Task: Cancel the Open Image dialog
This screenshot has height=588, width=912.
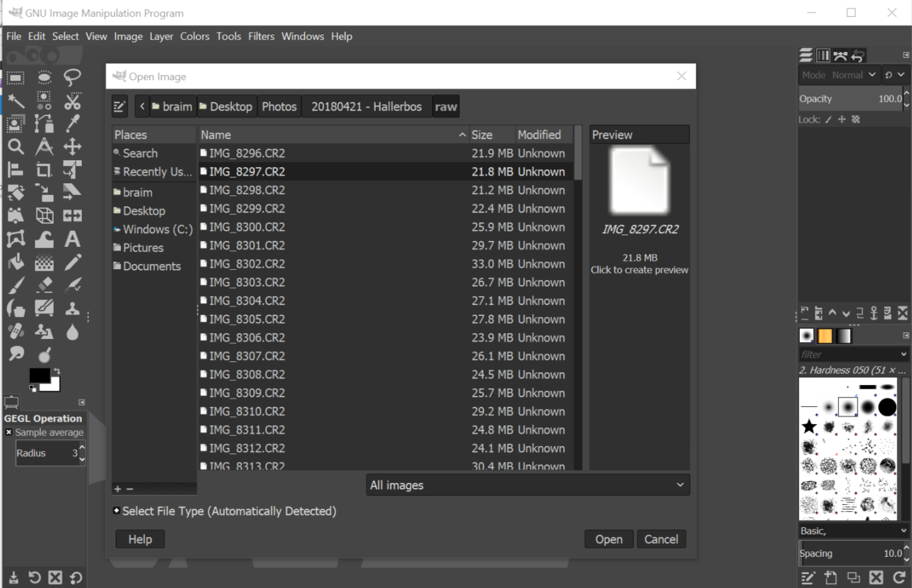Action: click(x=661, y=539)
